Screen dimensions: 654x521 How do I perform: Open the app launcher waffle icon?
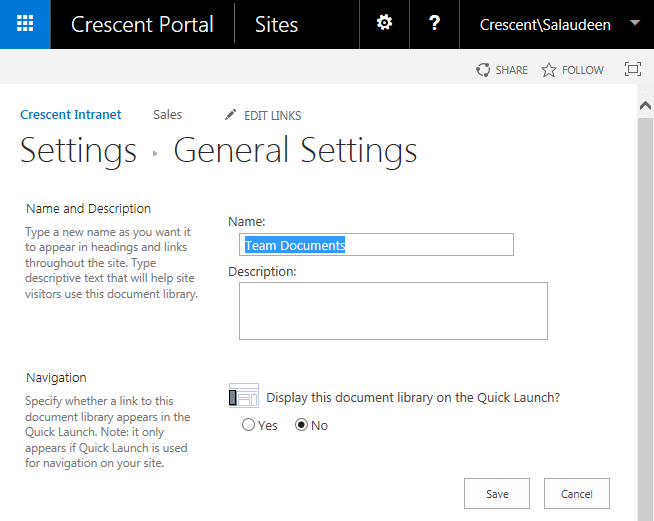pos(25,24)
